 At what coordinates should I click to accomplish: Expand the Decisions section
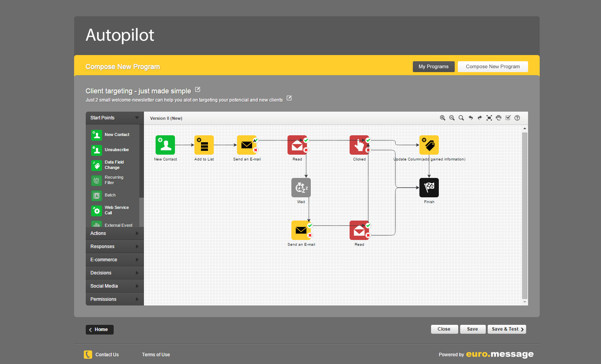(x=114, y=273)
